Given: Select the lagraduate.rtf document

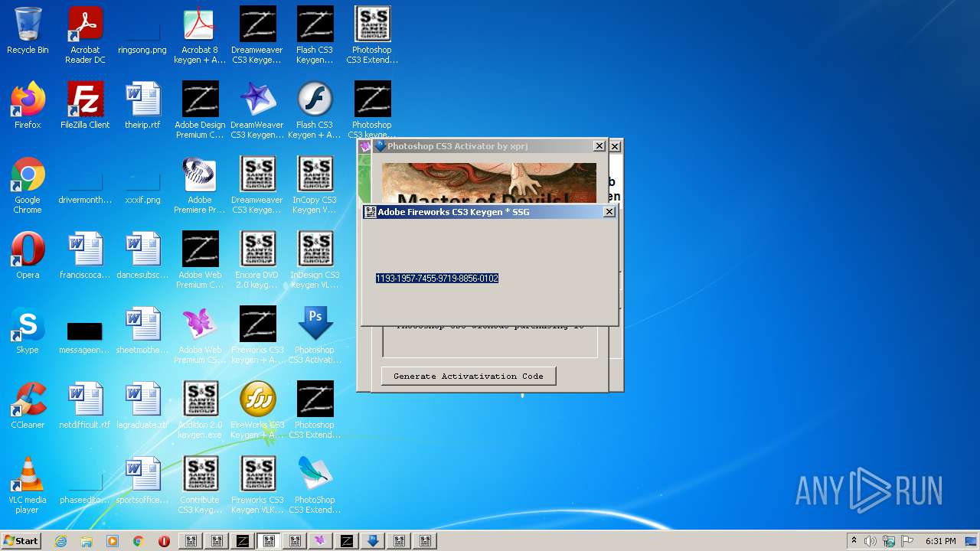Looking at the screenshot, I should click(x=142, y=406).
